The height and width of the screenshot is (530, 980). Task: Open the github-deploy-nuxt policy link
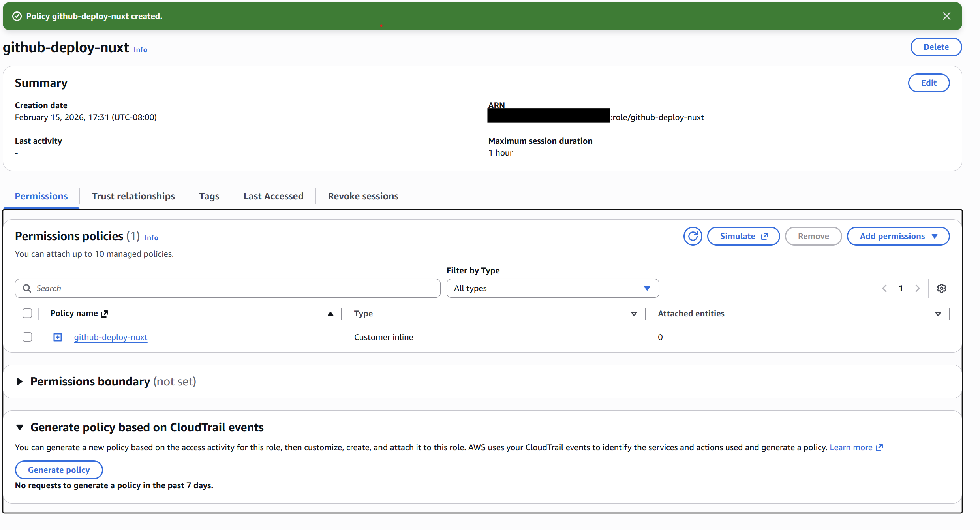tap(111, 337)
